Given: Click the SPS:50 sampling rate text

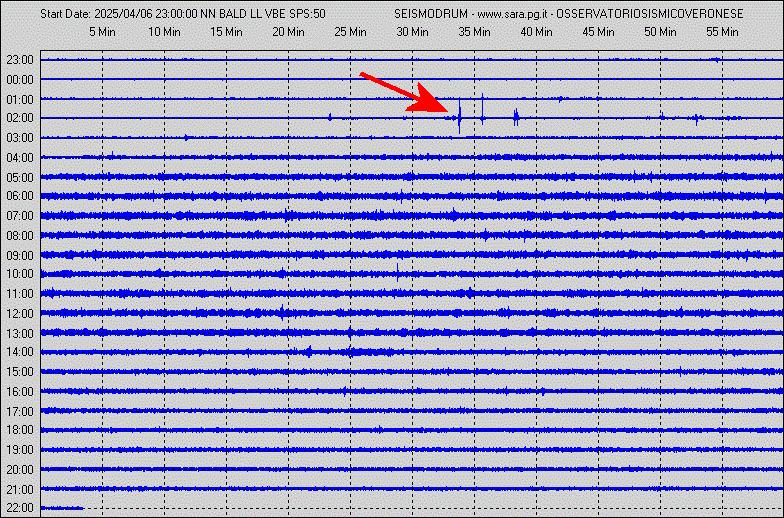Looking at the screenshot, I should (x=308, y=14).
